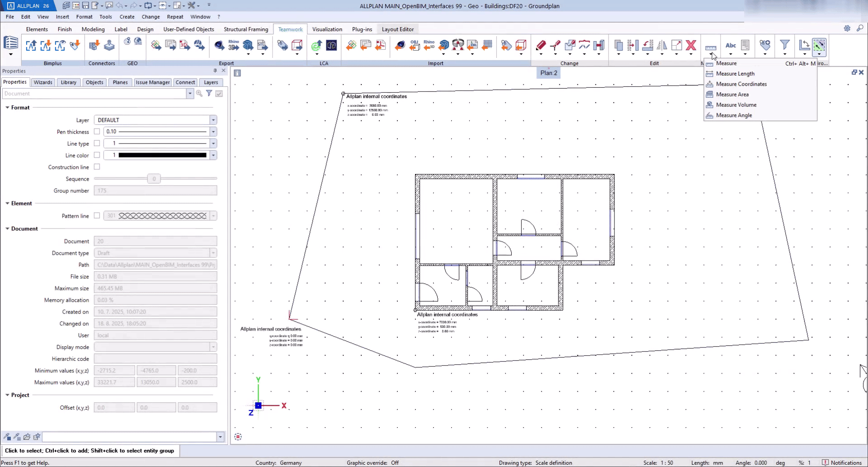
Task: Open the Layers tab in the palette
Action: [x=211, y=82]
